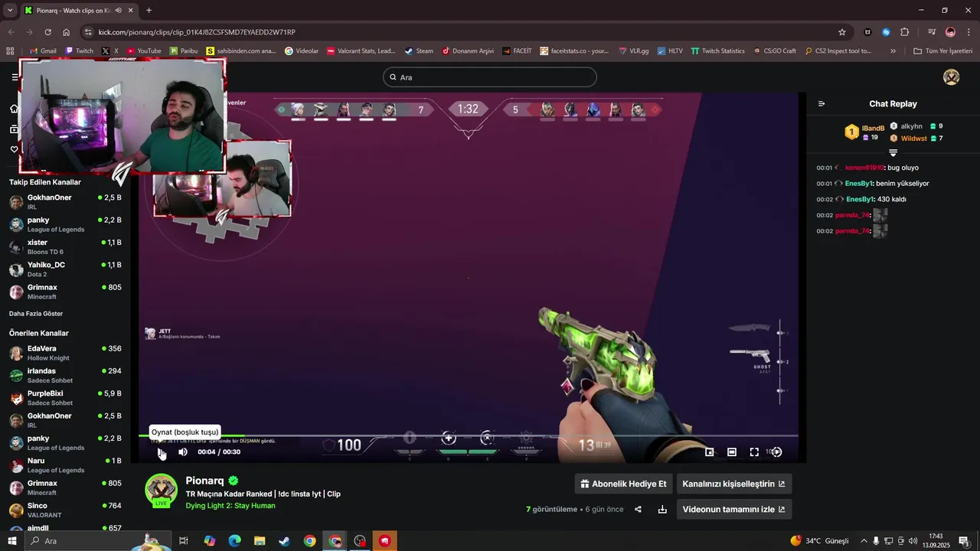Toggle picture-in-picture mode in the player
This screenshot has height=551, width=980.
pyautogui.click(x=709, y=452)
